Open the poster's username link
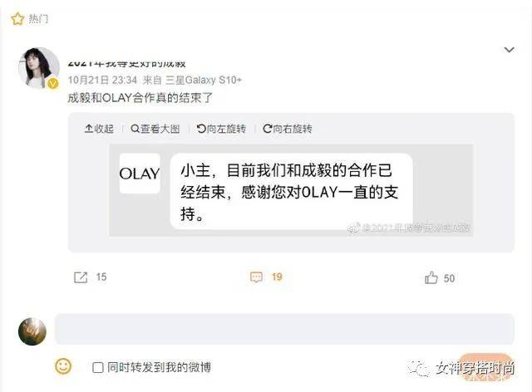Viewport: 532px width, 392px height. click(x=126, y=63)
